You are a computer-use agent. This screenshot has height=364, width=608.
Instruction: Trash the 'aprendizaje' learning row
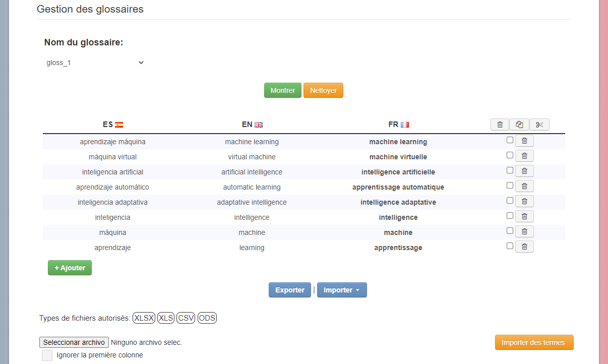(x=524, y=247)
